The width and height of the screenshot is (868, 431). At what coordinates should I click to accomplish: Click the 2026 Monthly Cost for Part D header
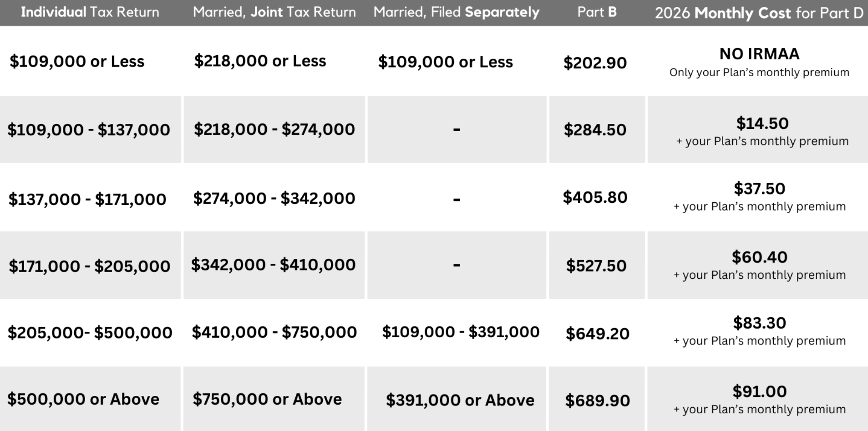pos(759,13)
